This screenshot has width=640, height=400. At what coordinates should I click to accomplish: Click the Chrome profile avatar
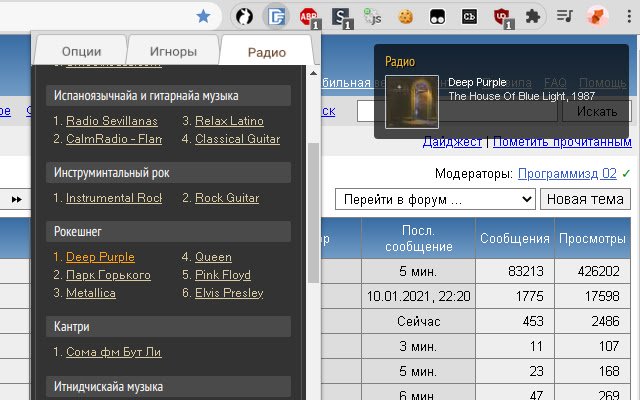click(597, 16)
